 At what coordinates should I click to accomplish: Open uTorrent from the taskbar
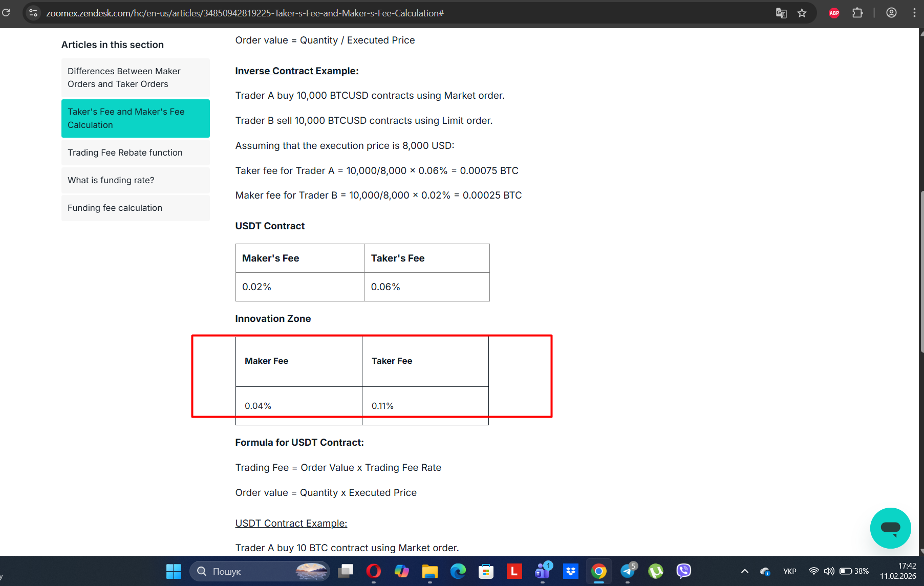click(656, 571)
